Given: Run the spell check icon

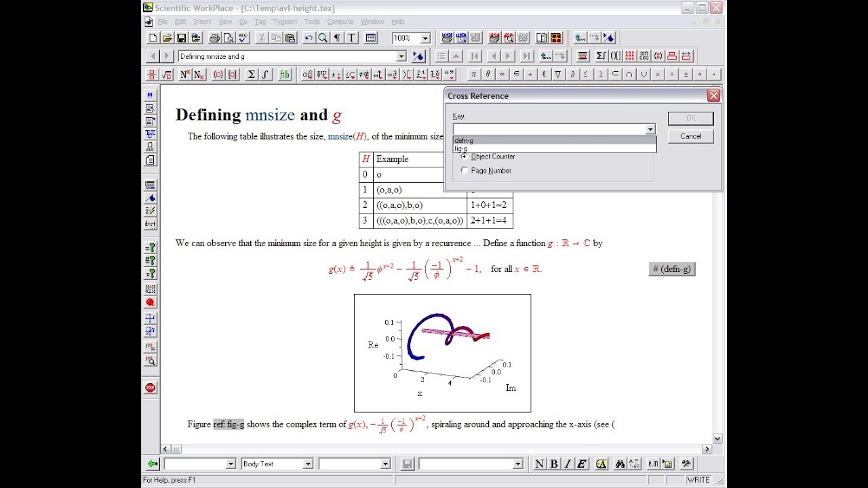Looking at the screenshot, I should [243, 38].
